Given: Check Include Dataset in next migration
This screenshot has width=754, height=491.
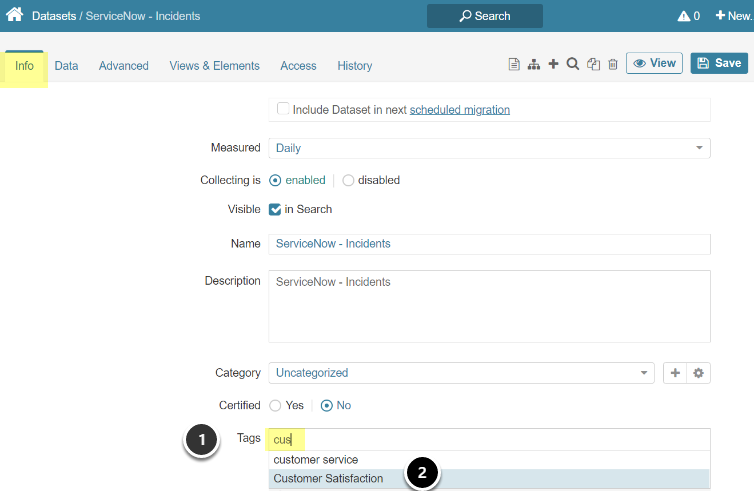Looking at the screenshot, I should [x=283, y=109].
